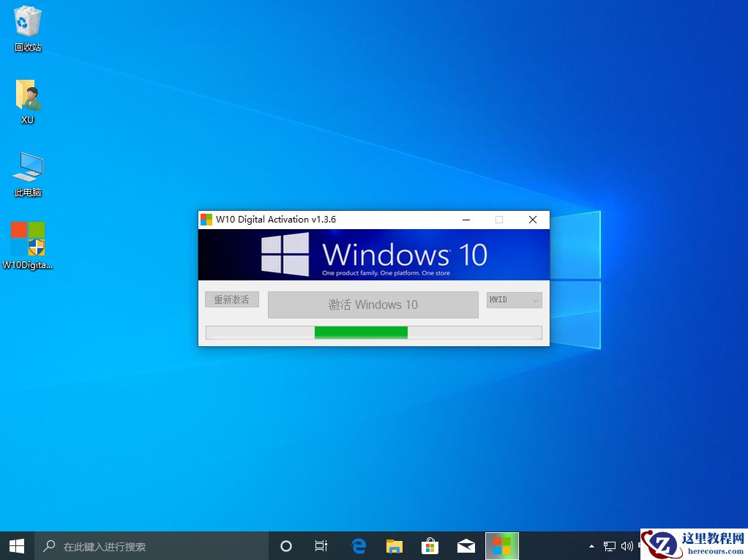Click the taskbar search box
This screenshot has height=560, width=748.
pos(154,546)
